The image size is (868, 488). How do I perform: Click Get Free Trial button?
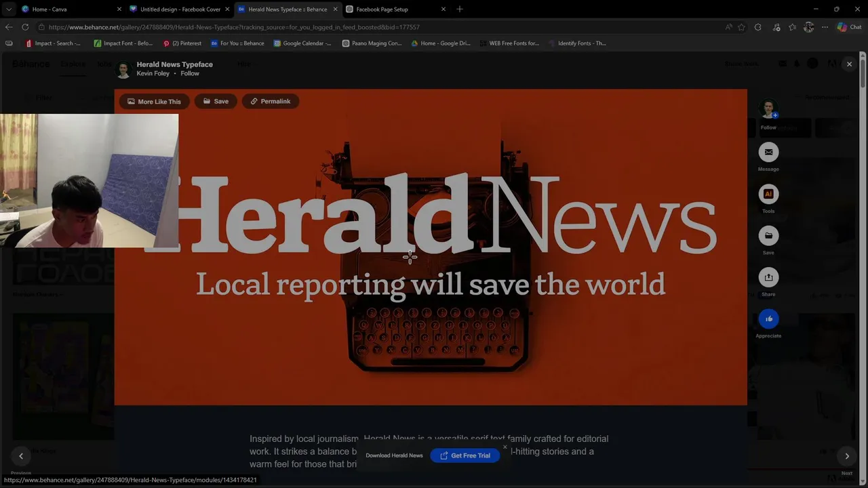pyautogui.click(x=465, y=455)
